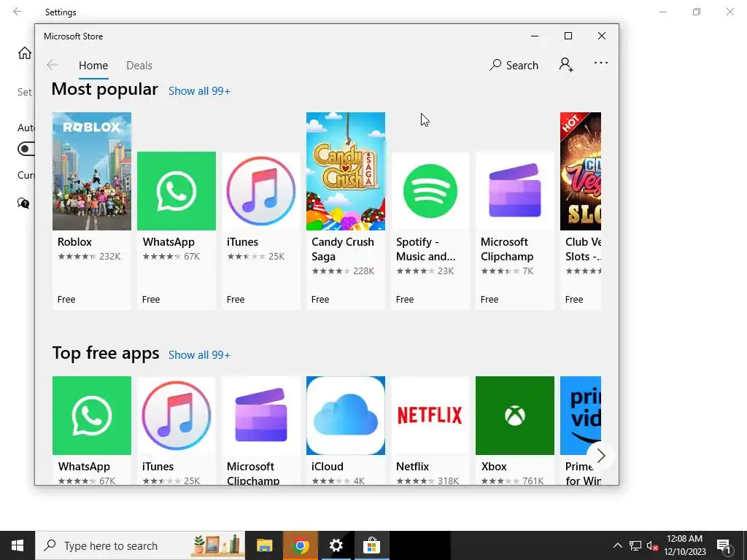Open the iCloud app icon
This screenshot has height=560, width=747.
[x=345, y=416]
